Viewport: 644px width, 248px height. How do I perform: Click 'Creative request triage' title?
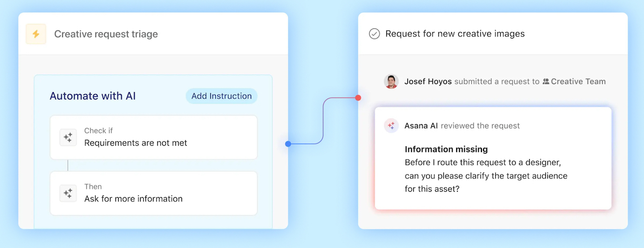pyautogui.click(x=106, y=34)
